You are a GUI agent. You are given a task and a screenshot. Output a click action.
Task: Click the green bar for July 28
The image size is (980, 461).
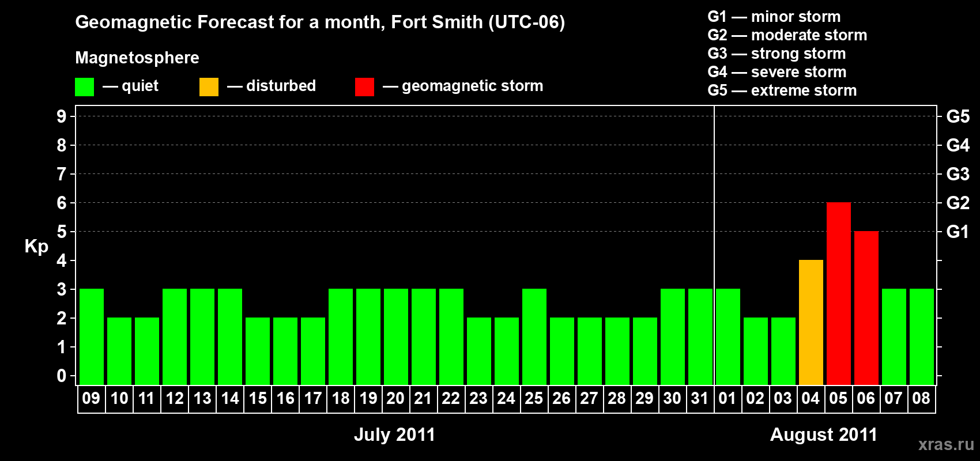[617, 351]
